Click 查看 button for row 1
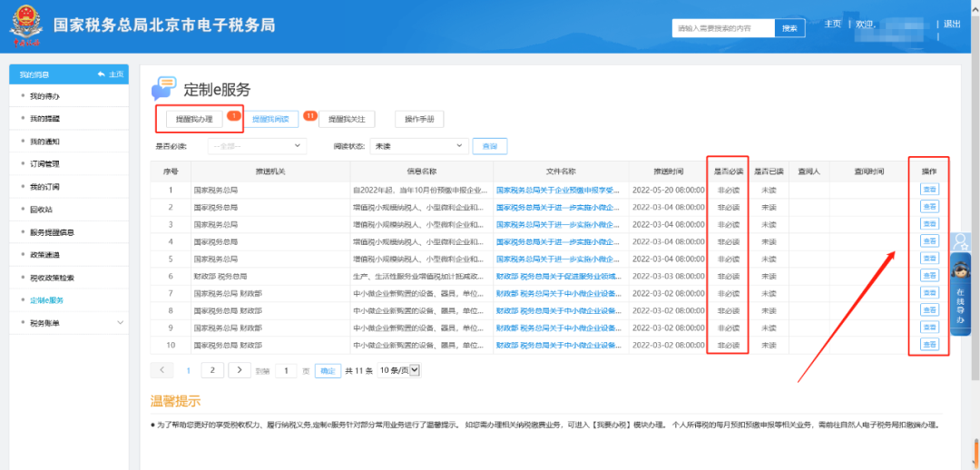 pos(929,190)
